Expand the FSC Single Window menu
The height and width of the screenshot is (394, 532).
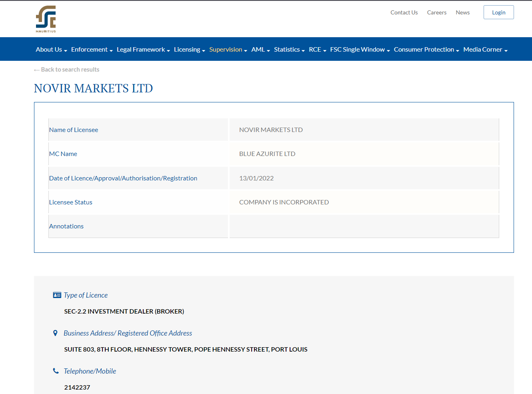[x=360, y=50]
